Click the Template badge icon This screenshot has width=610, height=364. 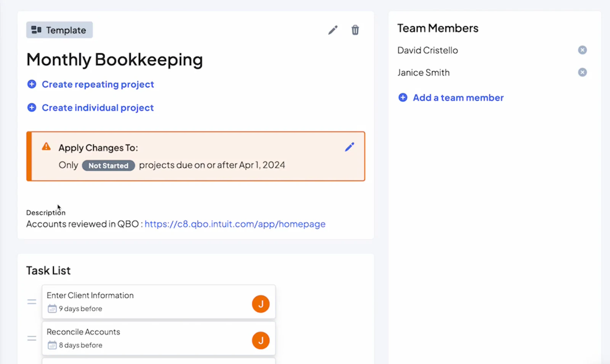(36, 30)
